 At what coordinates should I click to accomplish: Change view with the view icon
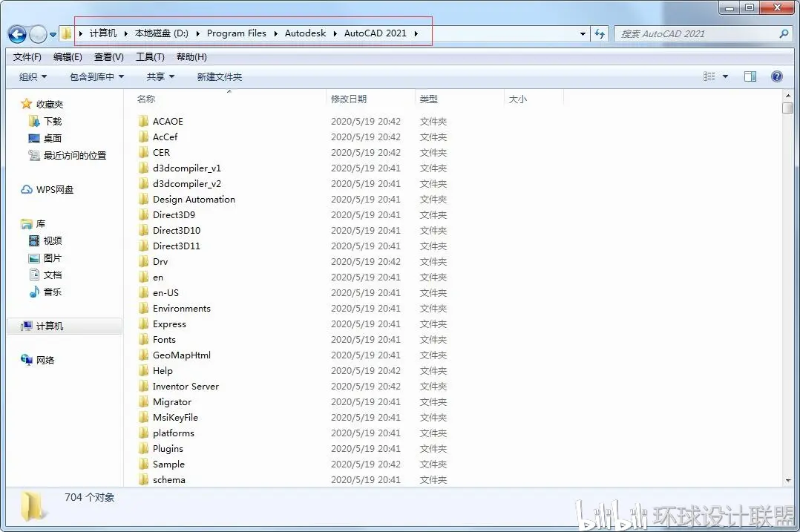(709, 76)
